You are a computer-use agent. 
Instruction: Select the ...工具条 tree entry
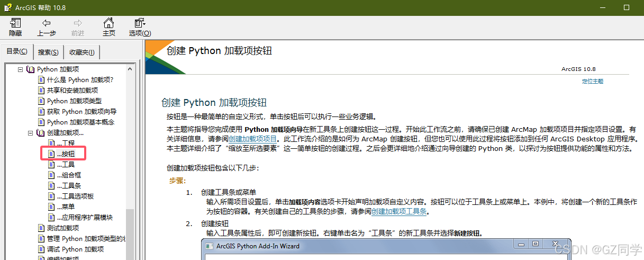(69, 186)
